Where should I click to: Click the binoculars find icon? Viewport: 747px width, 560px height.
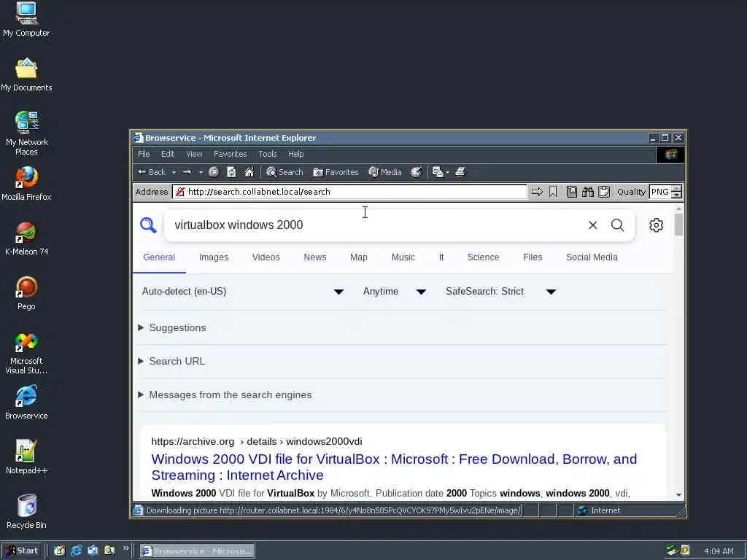[588, 192]
